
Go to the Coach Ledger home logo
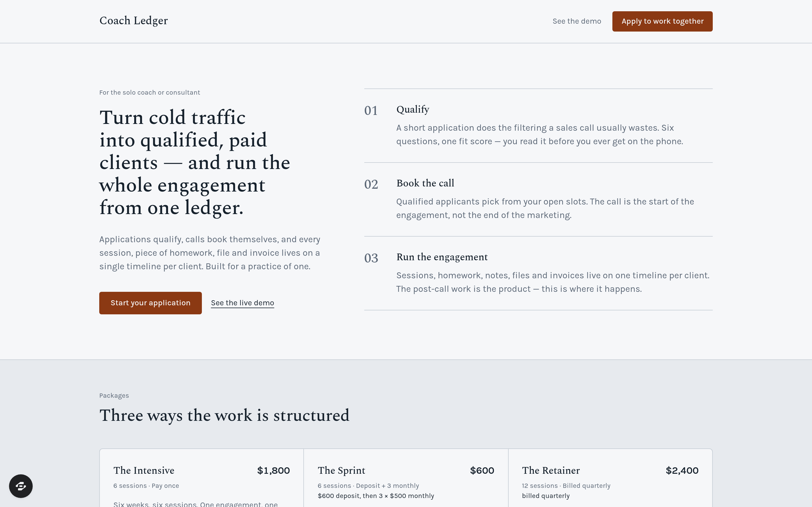[134, 21]
